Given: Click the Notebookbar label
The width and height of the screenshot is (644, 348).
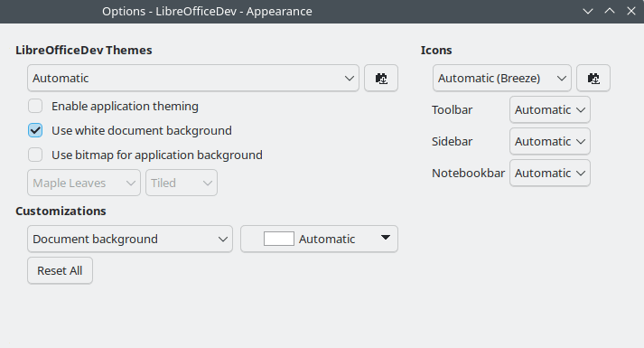Looking at the screenshot, I should click(x=468, y=173).
